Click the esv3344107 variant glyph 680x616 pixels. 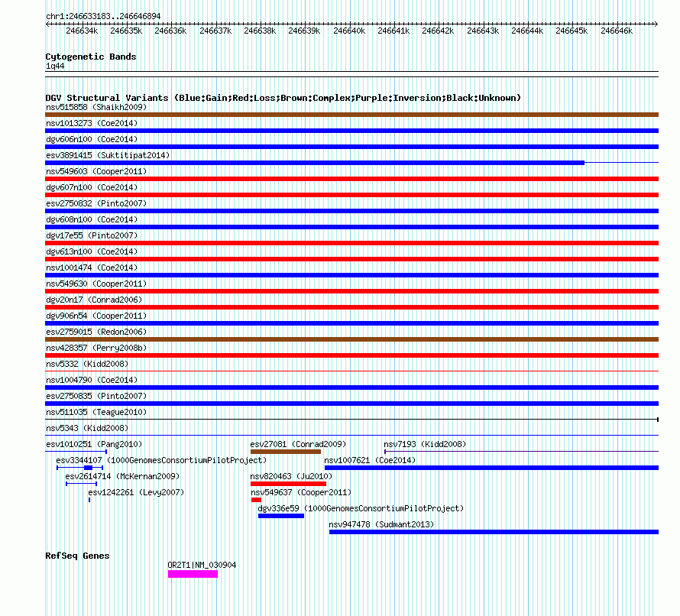79,468
